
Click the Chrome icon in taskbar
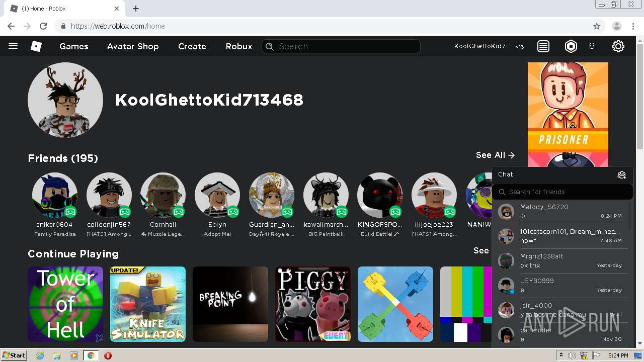(91, 355)
